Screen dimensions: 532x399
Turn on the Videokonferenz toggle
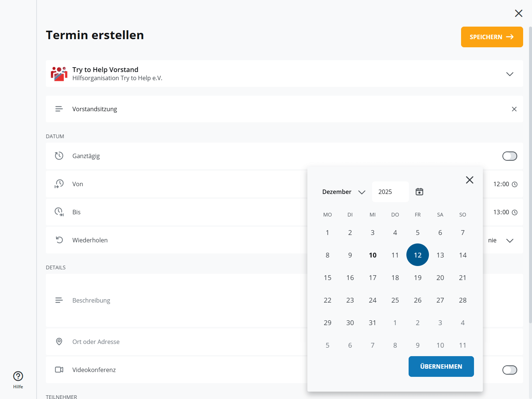[509, 370]
